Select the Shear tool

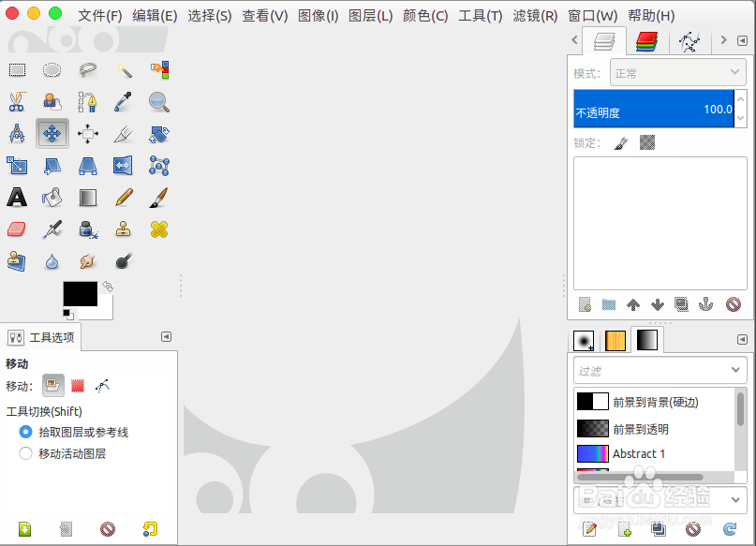(52, 165)
